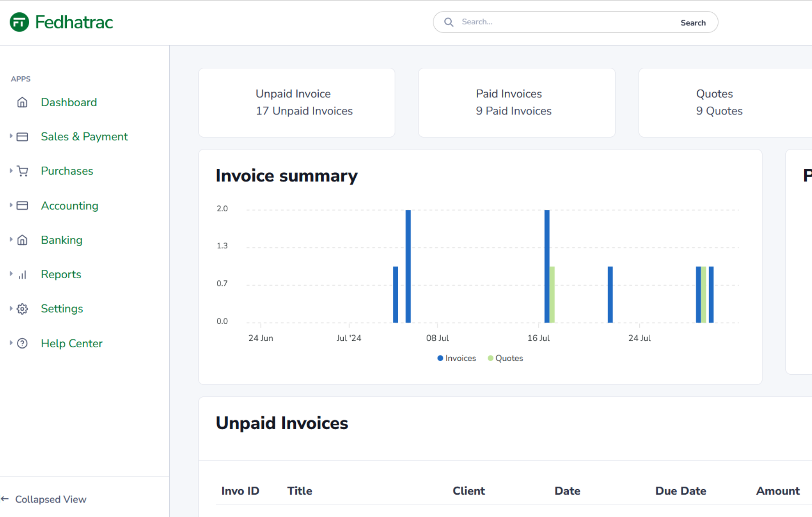Click the Reports bar chart icon
The width and height of the screenshot is (812, 517).
(22, 275)
